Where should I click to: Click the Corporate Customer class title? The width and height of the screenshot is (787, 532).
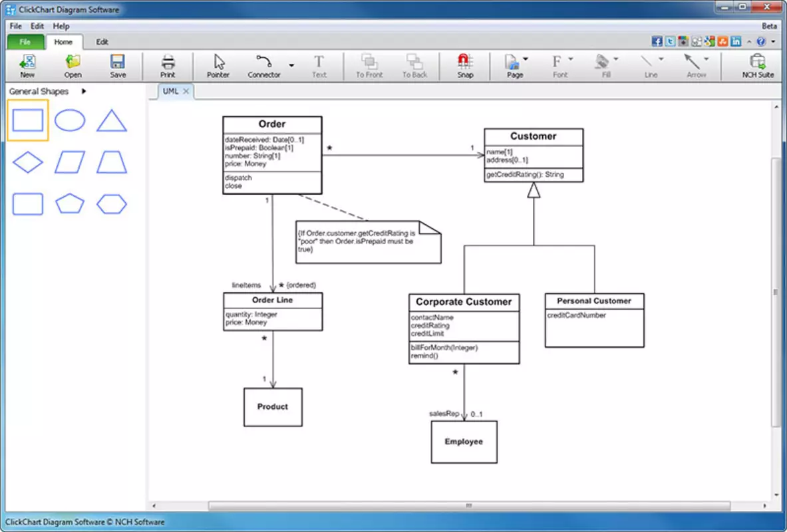click(x=464, y=302)
